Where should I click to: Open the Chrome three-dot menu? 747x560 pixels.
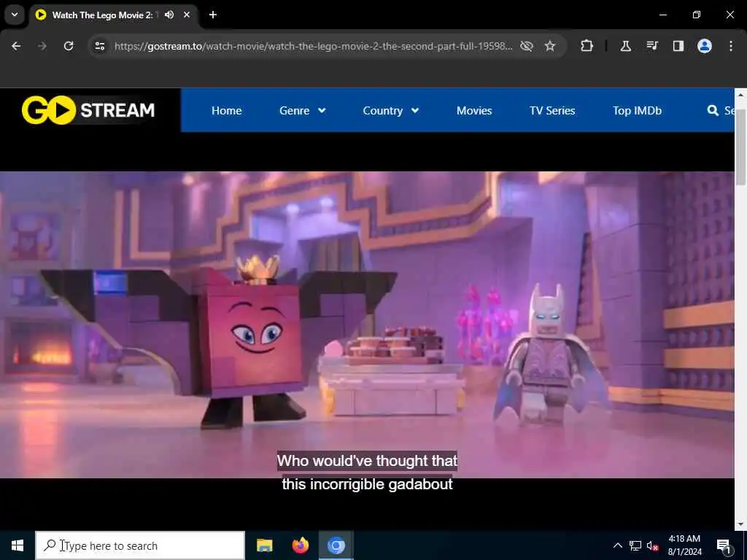tap(731, 46)
